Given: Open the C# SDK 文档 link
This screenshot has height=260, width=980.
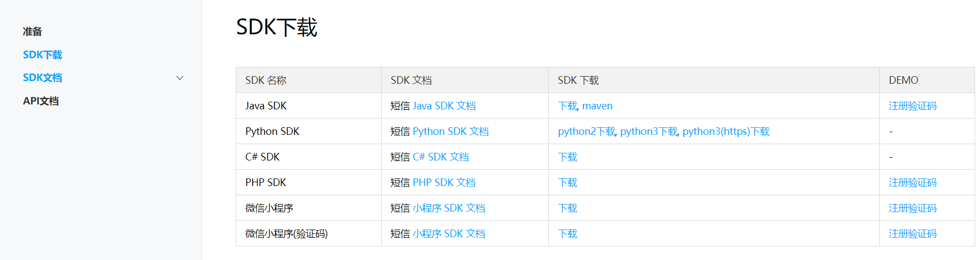Looking at the screenshot, I should [441, 157].
